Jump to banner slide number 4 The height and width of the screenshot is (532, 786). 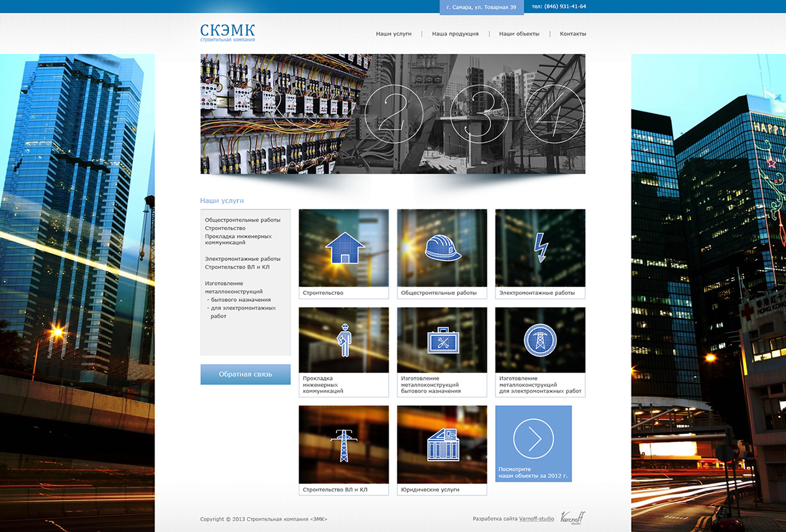pyautogui.click(x=554, y=114)
